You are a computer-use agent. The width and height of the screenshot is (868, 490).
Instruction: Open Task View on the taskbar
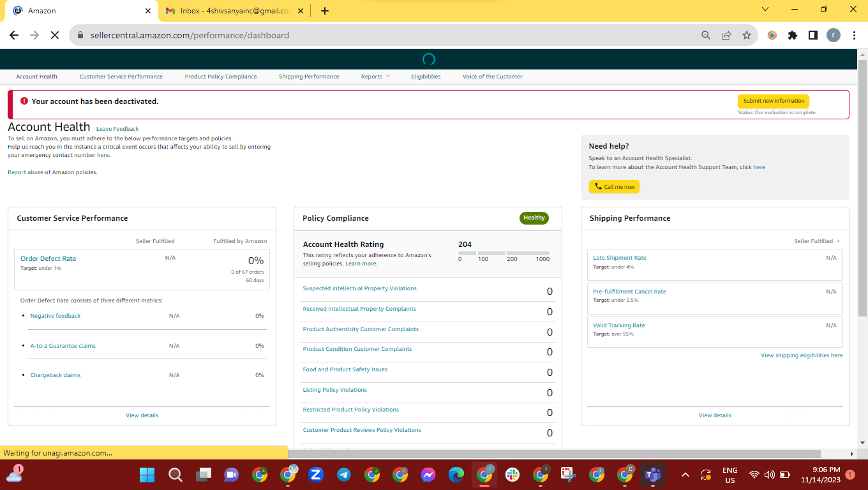click(x=204, y=475)
